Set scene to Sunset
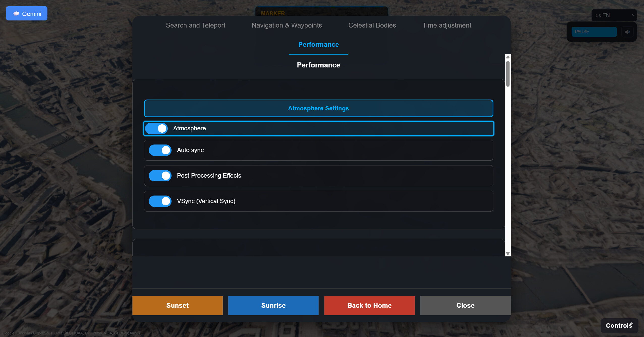Image resolution: width=644 pixels, height=337 pixels. (177, 305)
